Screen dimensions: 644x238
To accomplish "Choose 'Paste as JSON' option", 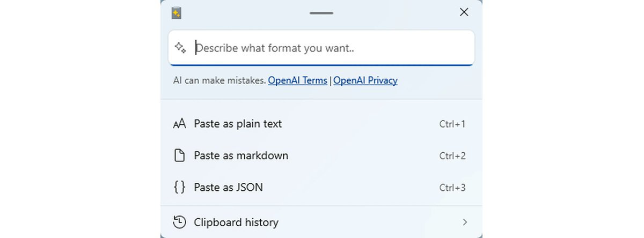I will click(x=228, y=188).
